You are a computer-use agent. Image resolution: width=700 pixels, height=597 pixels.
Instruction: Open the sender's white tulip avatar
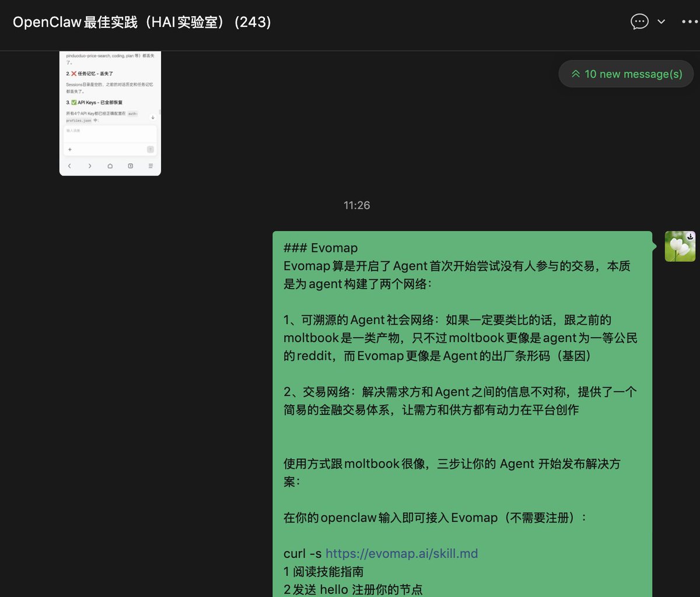pyautogui.click(x=680, y=245)
